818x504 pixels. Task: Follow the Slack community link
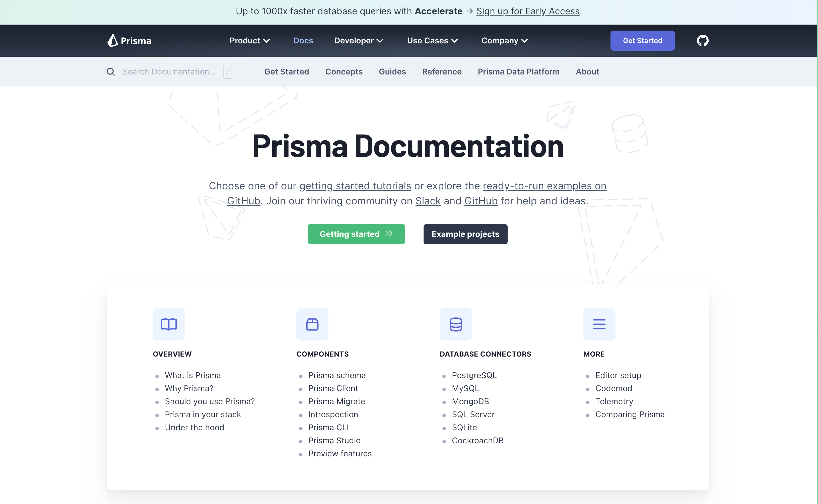point(428,201)
